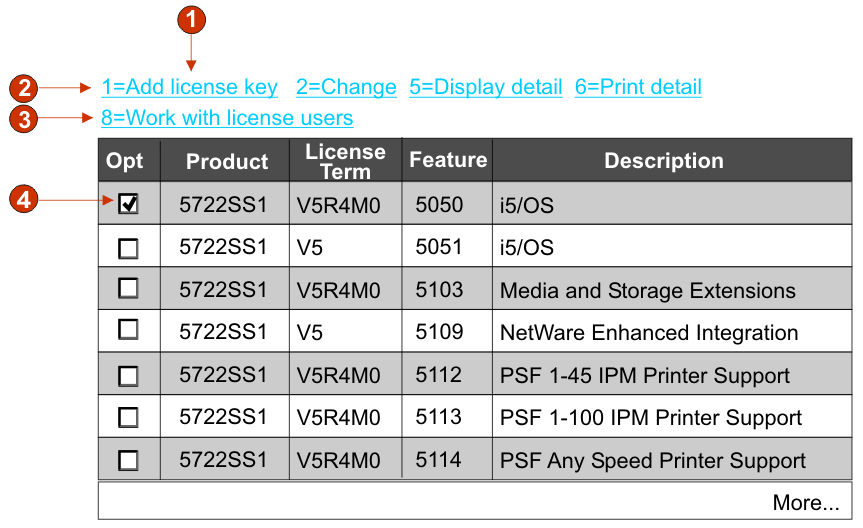
Task: Open 8=Work with license users
Action: [227, 118]
